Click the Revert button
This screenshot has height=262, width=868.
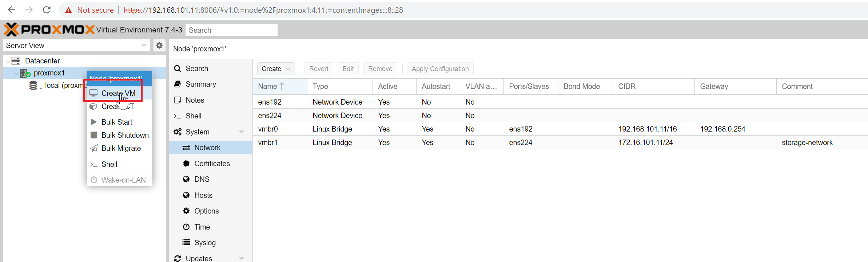(319, 69)
